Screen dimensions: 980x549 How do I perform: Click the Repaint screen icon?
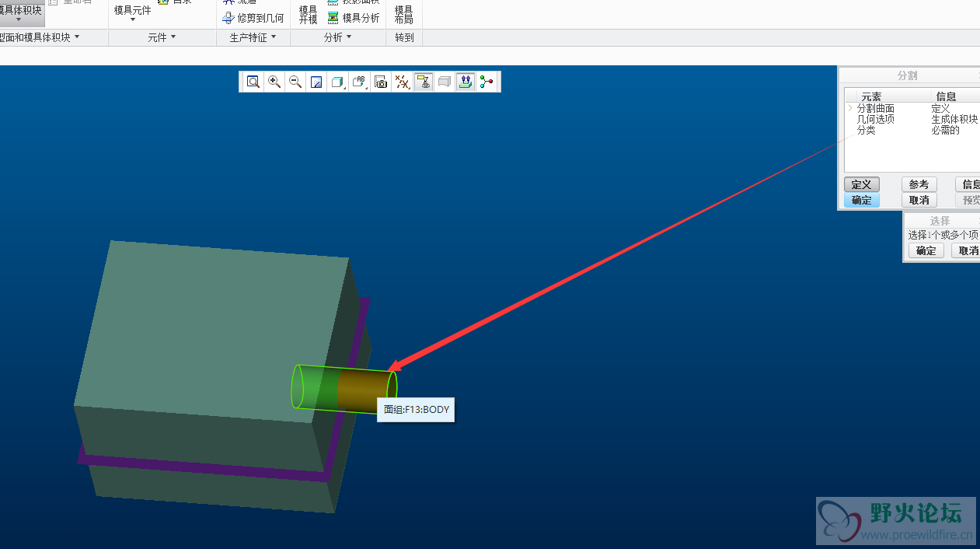[x=316, y=82]
